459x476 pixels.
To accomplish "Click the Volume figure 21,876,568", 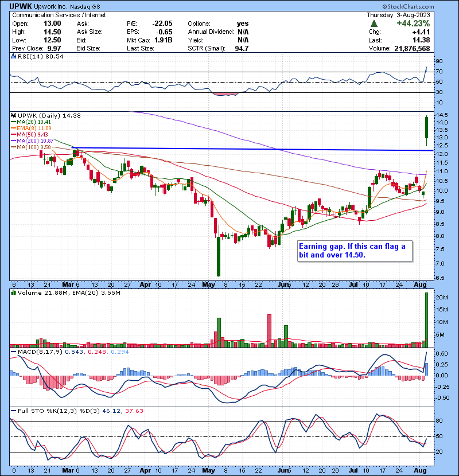I will 412,49.
